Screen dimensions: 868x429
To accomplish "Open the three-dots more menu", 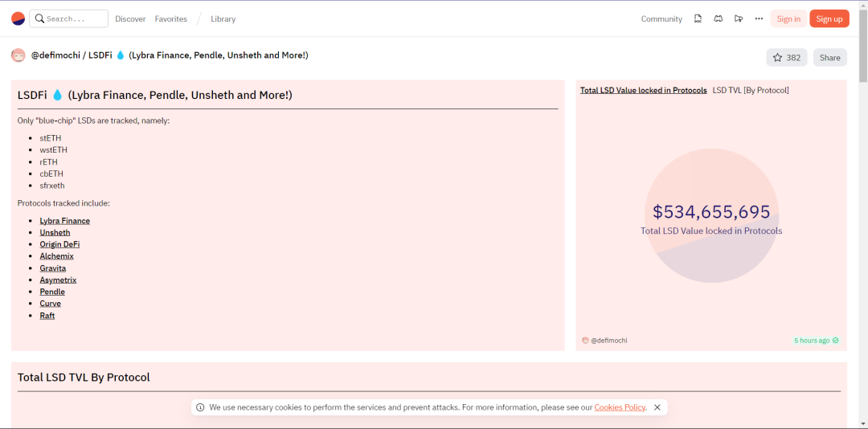I will [759, 18].
